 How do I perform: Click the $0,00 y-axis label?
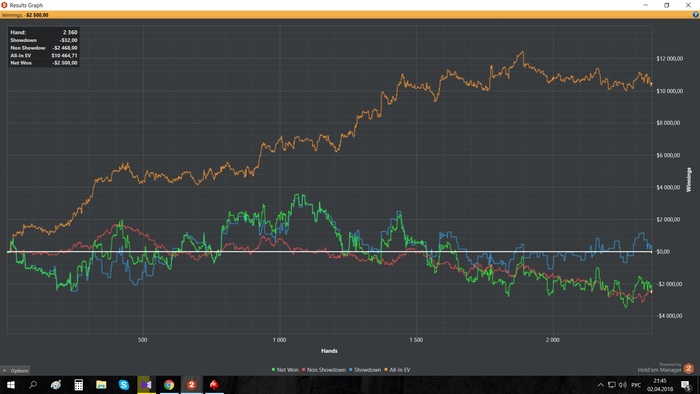[663, 251]
